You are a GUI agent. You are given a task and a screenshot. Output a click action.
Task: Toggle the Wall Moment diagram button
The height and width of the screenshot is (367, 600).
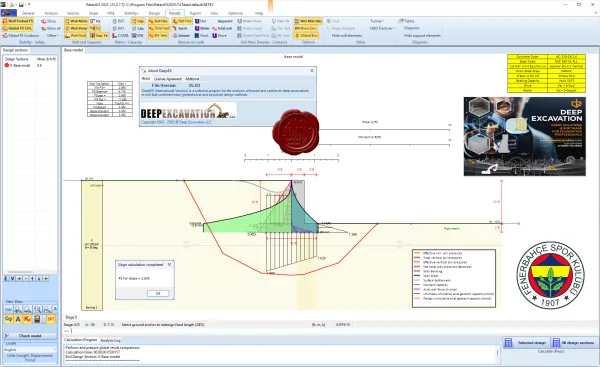tap(76, 21)
